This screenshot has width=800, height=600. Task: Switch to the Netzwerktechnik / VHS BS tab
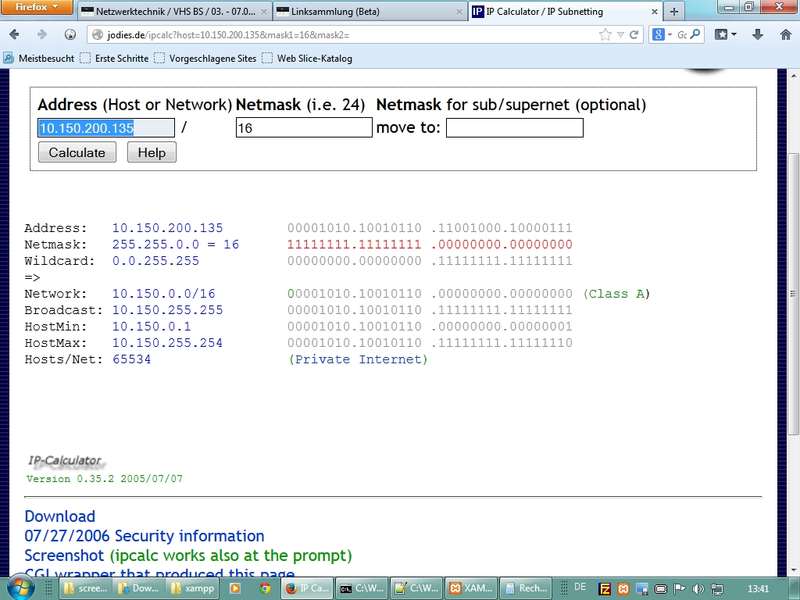coord(175,12)
